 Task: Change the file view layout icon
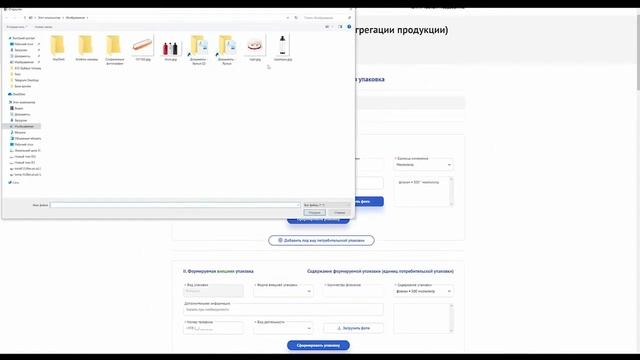pos(327,27)
